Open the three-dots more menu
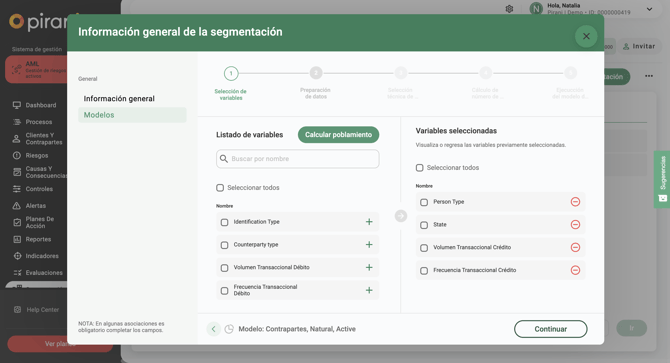This screenshot has width=670, height=363. pyautogui.click(x=649, y=76)
